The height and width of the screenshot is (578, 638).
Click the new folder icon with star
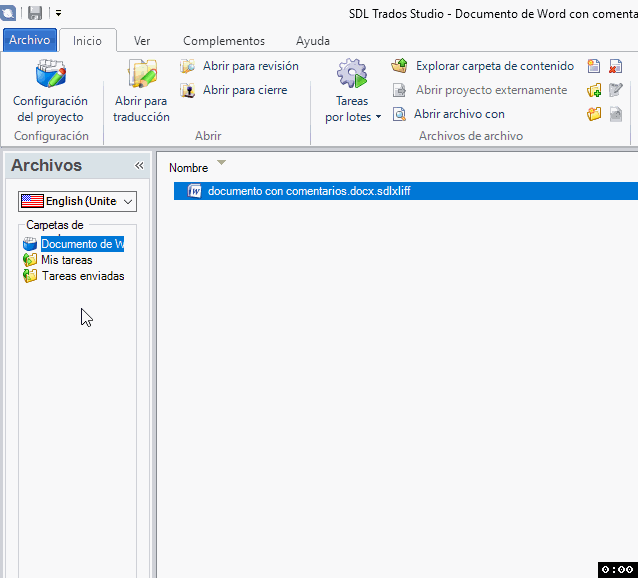click(x=594, y=114)
